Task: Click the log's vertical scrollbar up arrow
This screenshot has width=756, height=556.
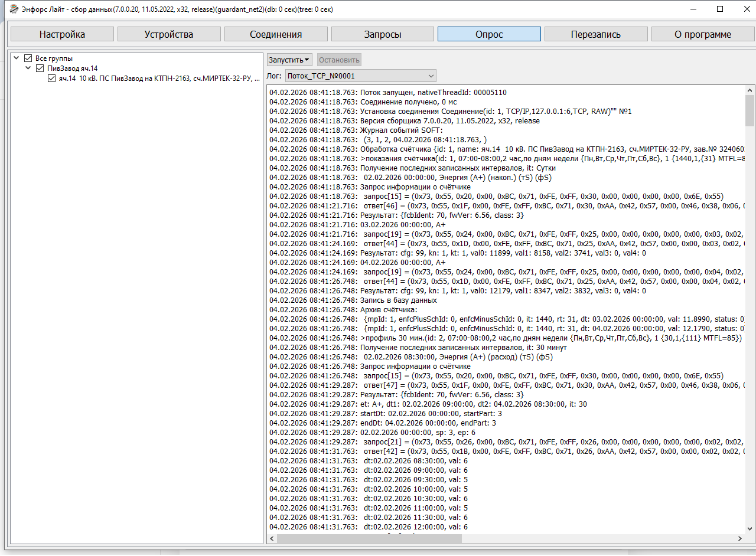Action: click(x=750, y=90)
